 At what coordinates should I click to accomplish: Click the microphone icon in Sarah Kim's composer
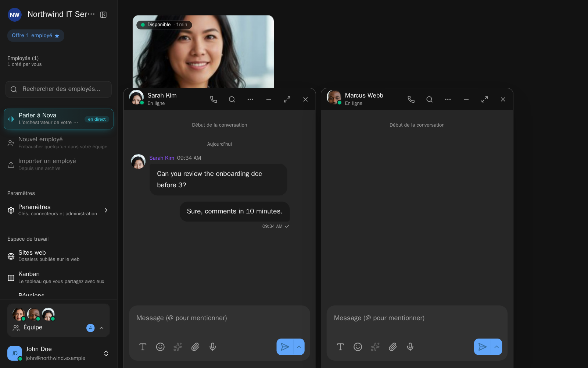pyautogui.click(x=213, y=347)
